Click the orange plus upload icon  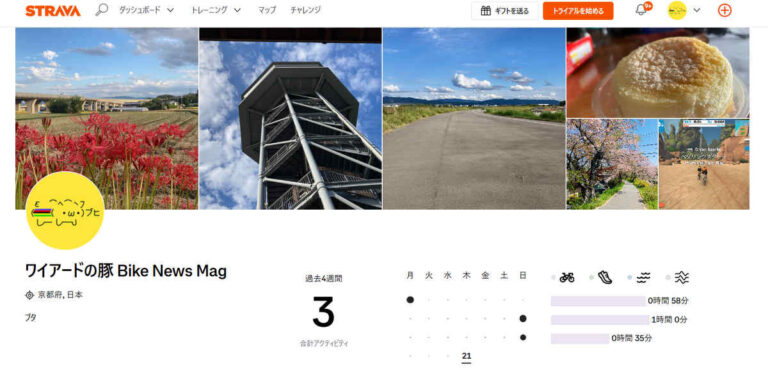tap(724, 10)
